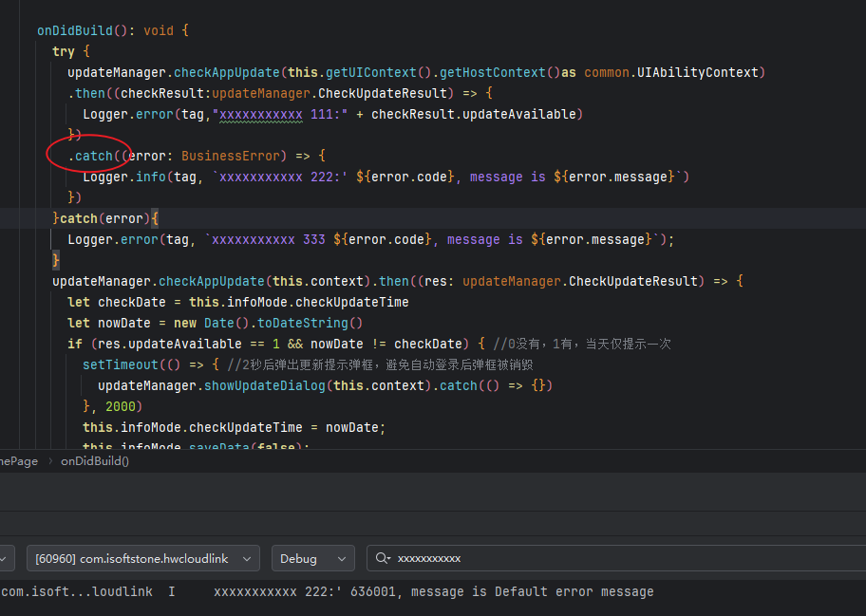Click showUpdateDialog method call
This screenshot has width=866, height=616.
pyautogui.click(x=267, y=385)
